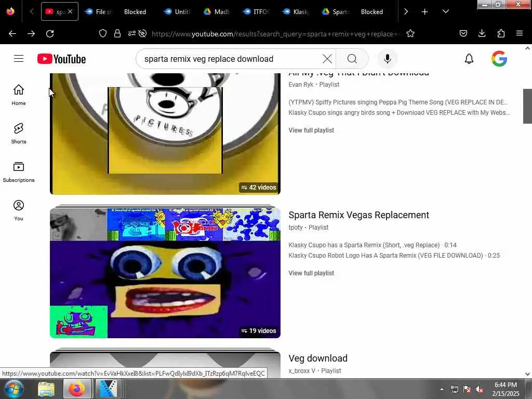Open the Save to Pocket icon
Viewport: 532px width, 399px height.
pos(463,33)
